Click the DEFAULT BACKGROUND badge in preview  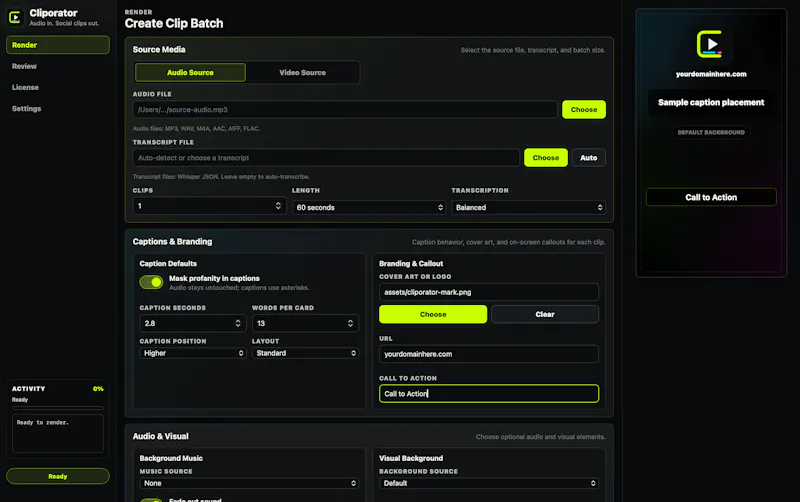click(x=711, y=132)
